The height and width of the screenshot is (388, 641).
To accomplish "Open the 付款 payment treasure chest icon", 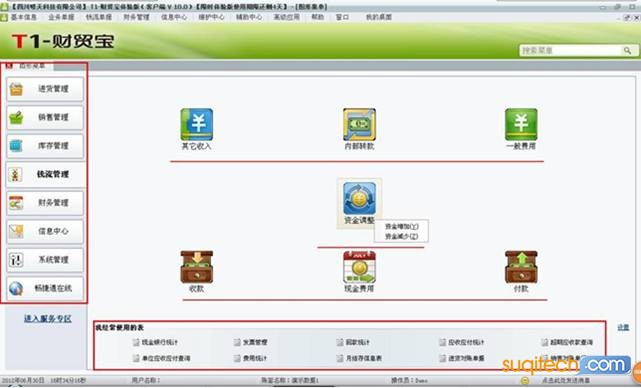I will 521,267.
